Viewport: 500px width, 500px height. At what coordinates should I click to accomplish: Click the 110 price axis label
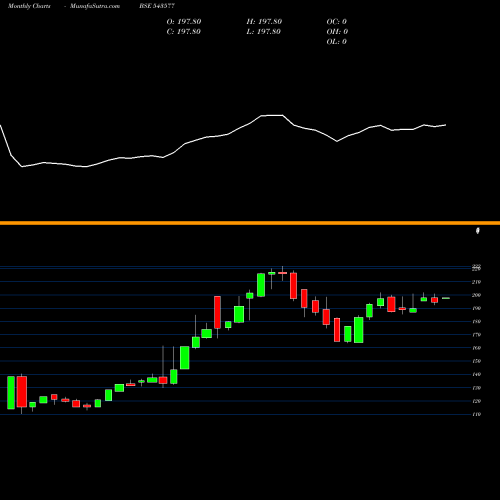click(x=476, y=414)
